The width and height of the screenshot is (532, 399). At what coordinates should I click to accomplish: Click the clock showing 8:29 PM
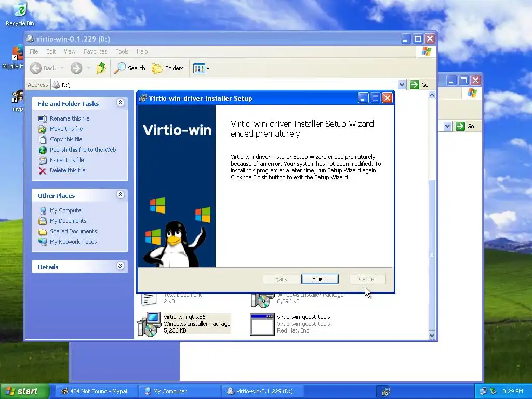point(512,391)
